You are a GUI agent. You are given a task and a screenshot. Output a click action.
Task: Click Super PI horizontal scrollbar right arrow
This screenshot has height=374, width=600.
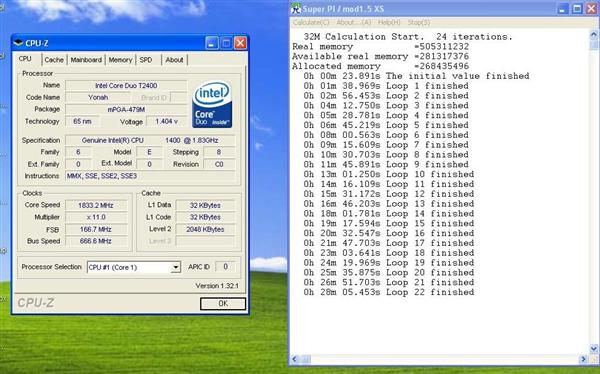click(584, 359)
